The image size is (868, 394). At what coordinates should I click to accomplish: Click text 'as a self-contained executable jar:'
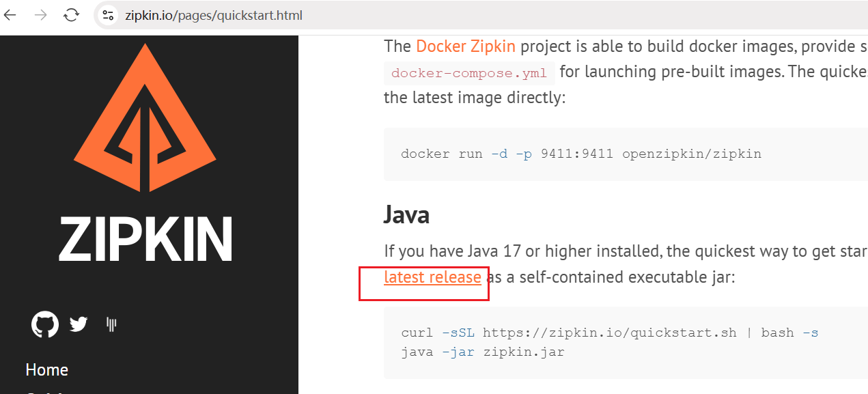[610, 277]
